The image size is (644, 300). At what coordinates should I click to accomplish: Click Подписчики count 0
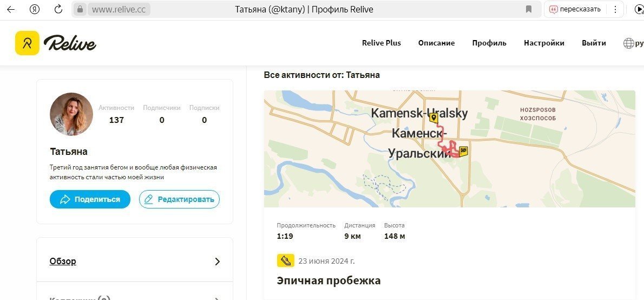(162, 120)
